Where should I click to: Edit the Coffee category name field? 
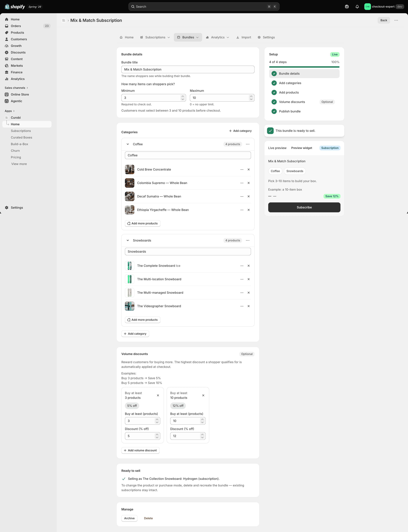pos(188,156)
